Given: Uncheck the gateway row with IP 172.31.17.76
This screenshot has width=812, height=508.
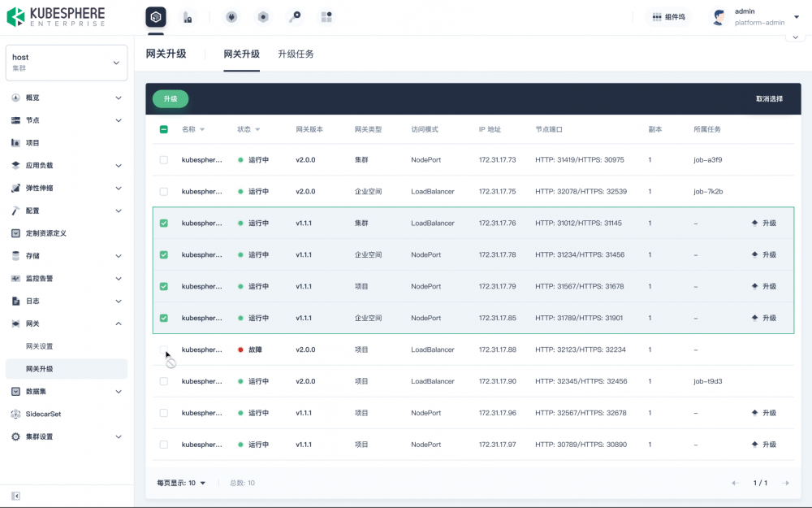Looking at the screenshot, I should 164,224.
